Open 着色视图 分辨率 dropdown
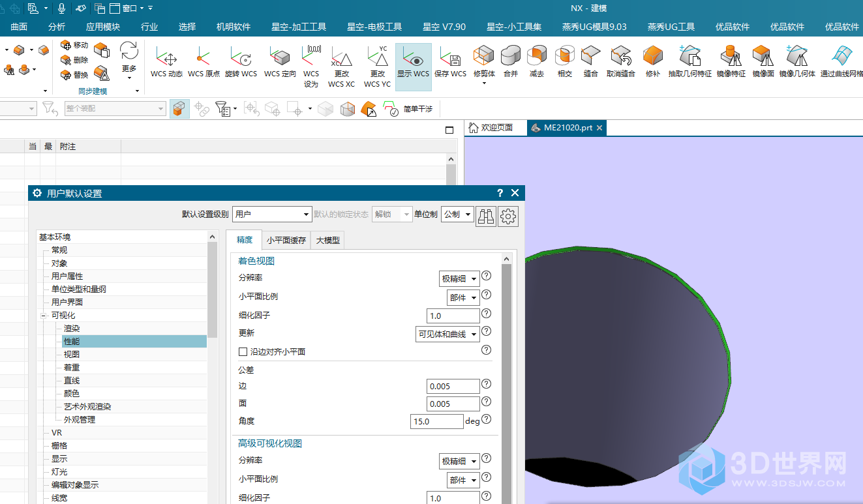The image size is (863, 504). point(459,278)
